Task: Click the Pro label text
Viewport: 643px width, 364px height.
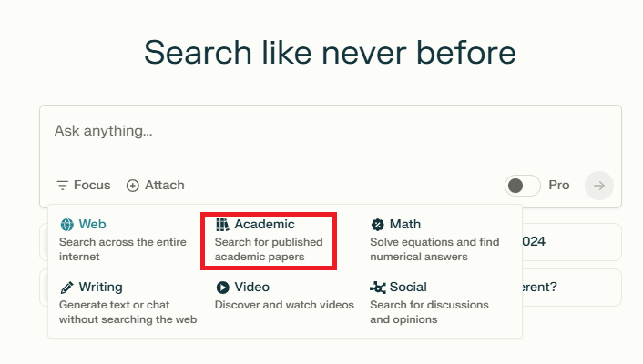Action: [558, 186]
